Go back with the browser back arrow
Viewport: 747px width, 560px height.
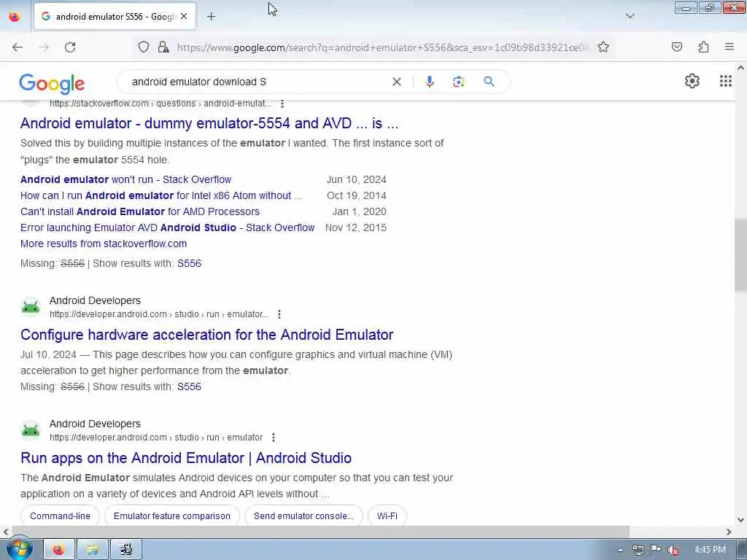point(18,47)
